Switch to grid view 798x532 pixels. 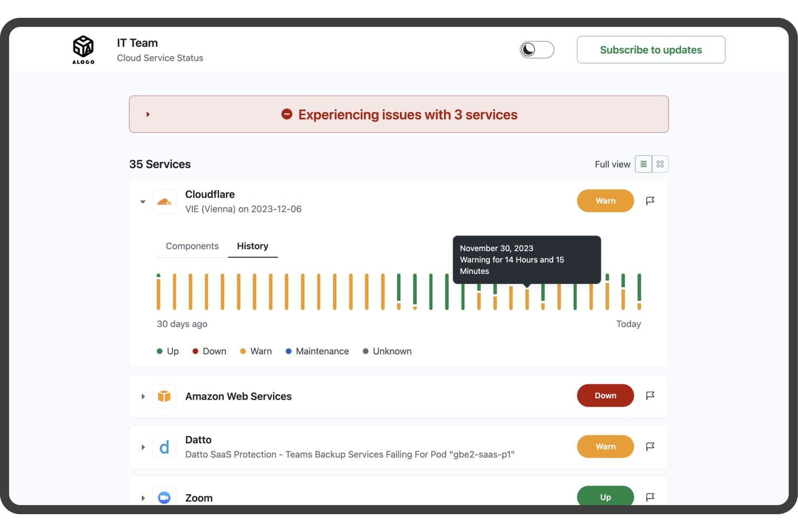[x=660, y=164]
